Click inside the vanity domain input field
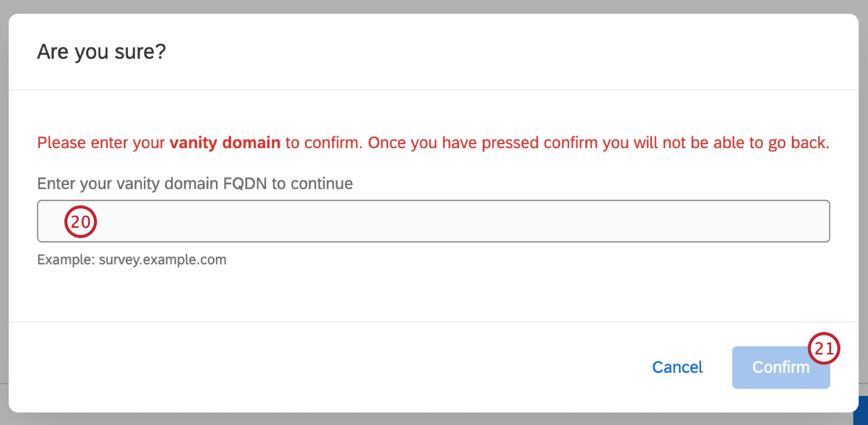 [408, 221]
